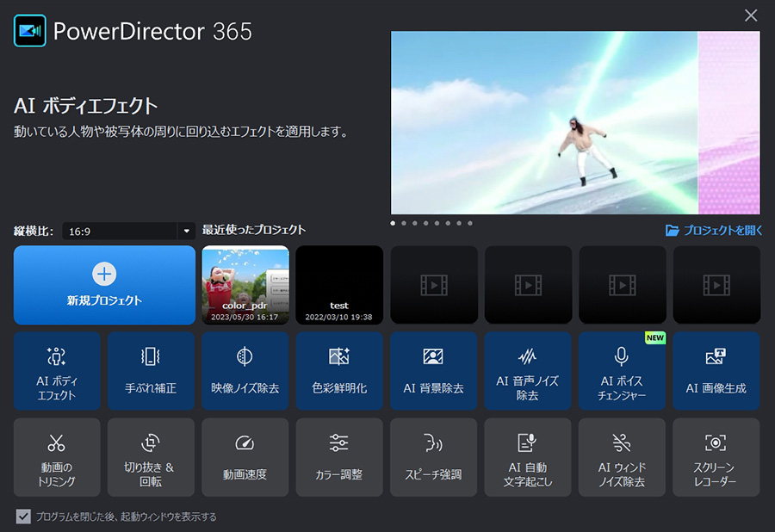Launch スクリーンレコーダー screen recorder
The width and height of the screenshot is (775, 532).
tap(716, 458)
